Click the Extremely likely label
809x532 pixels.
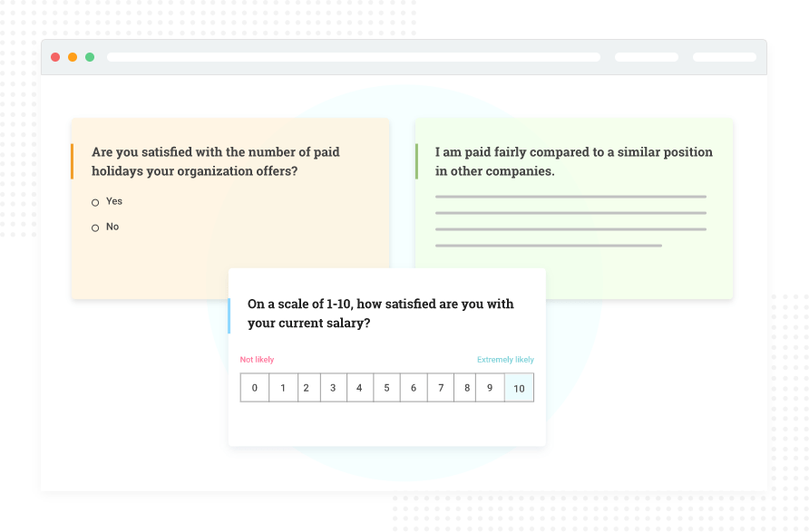coord(505,359)
